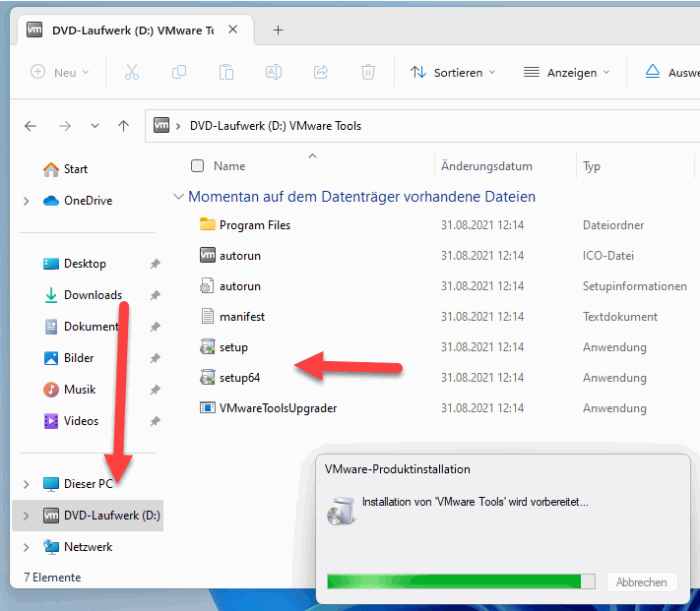This screenshot has width=700, height=611.
Task: Go back with the back arrow
Action: tap(31, 126)
